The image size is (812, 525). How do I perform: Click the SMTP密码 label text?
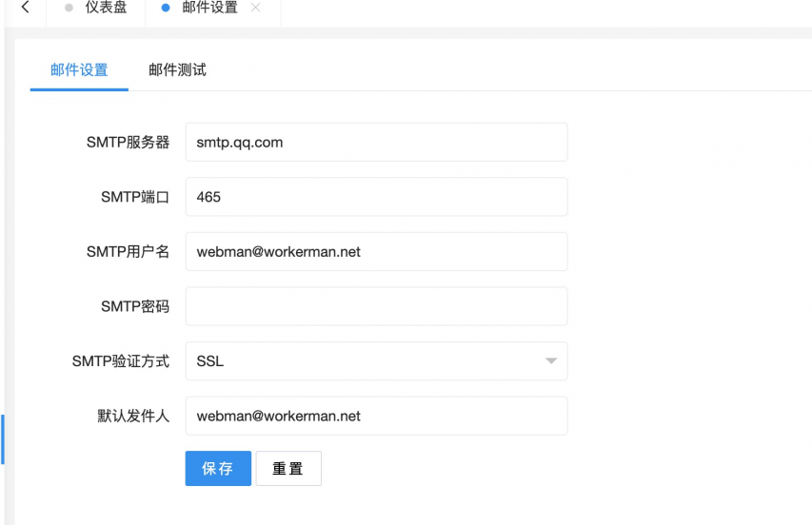coord(135,306)
